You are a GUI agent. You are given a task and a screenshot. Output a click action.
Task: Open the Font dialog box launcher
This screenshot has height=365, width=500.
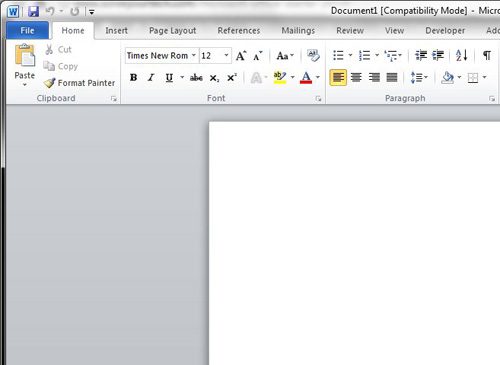click(x=318, y=99)
